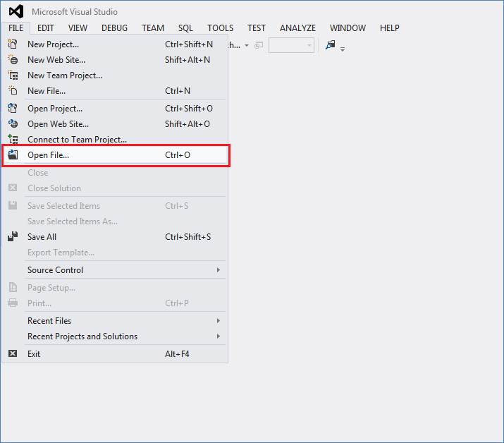Image resolution: width=504 pixels, height=443 pixels.
Task: Open Recent Projects and Solutions entry
Action: click(114, 336)
